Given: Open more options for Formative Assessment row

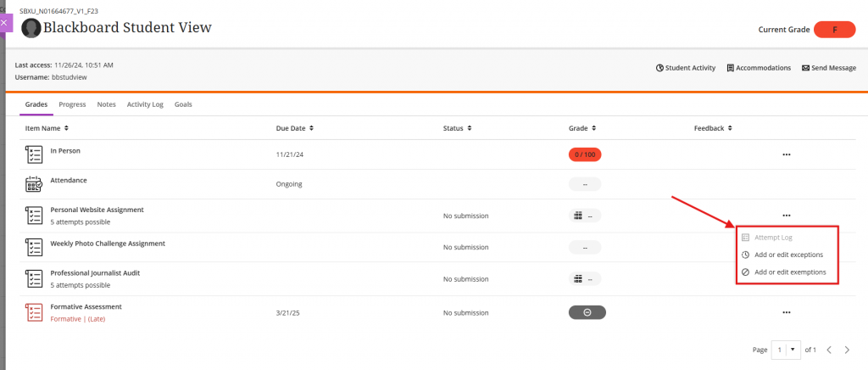Looking at the screenshot, I should tap(786, 312).
